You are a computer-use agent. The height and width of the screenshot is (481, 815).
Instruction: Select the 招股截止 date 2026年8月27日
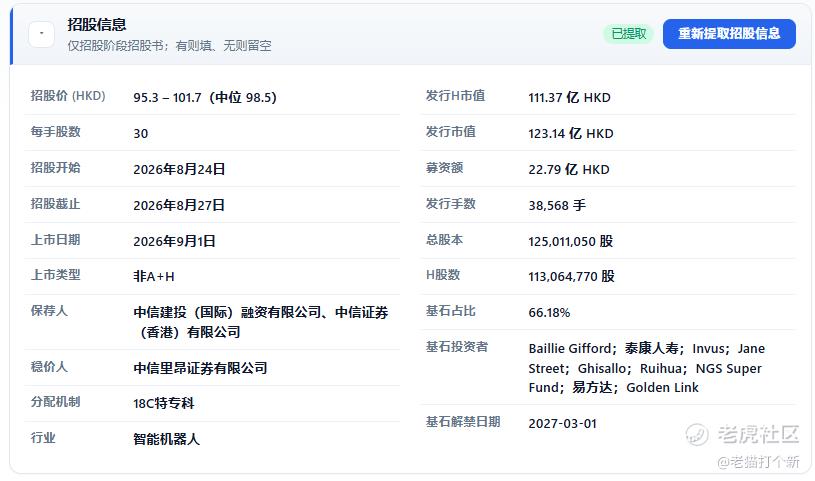(179, 205)
